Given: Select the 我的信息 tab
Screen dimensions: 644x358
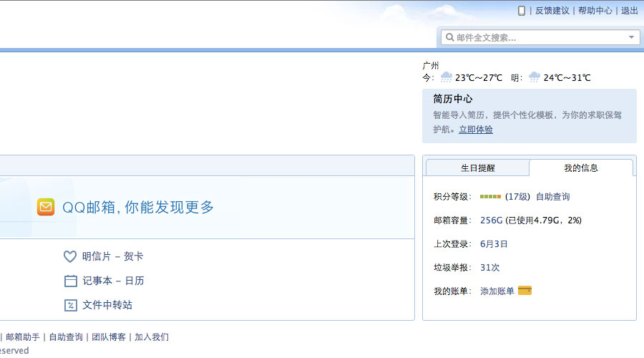Looking at the screenshot, I should [581, 168].
